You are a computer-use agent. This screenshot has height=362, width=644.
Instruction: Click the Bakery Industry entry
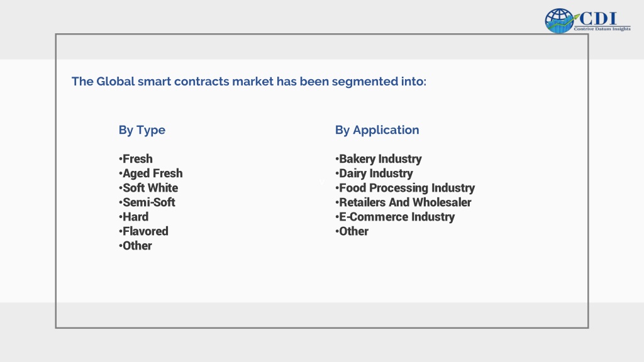pos(378,159)
